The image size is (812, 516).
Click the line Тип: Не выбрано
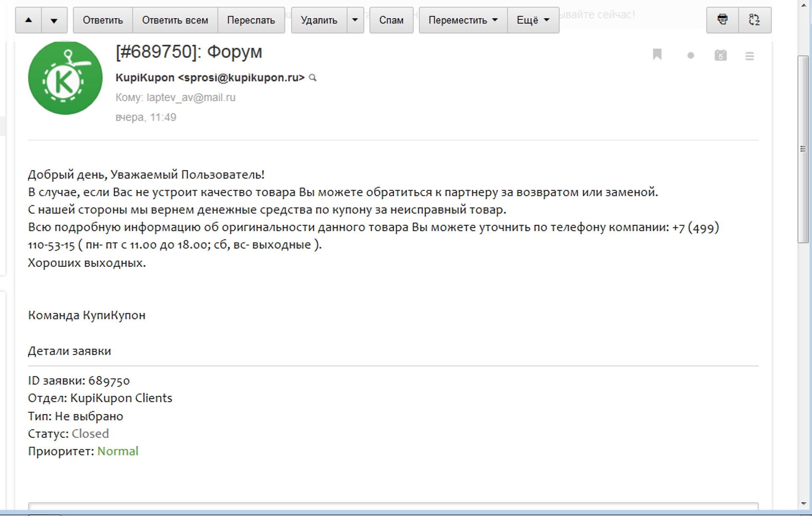tap(76, 417)
